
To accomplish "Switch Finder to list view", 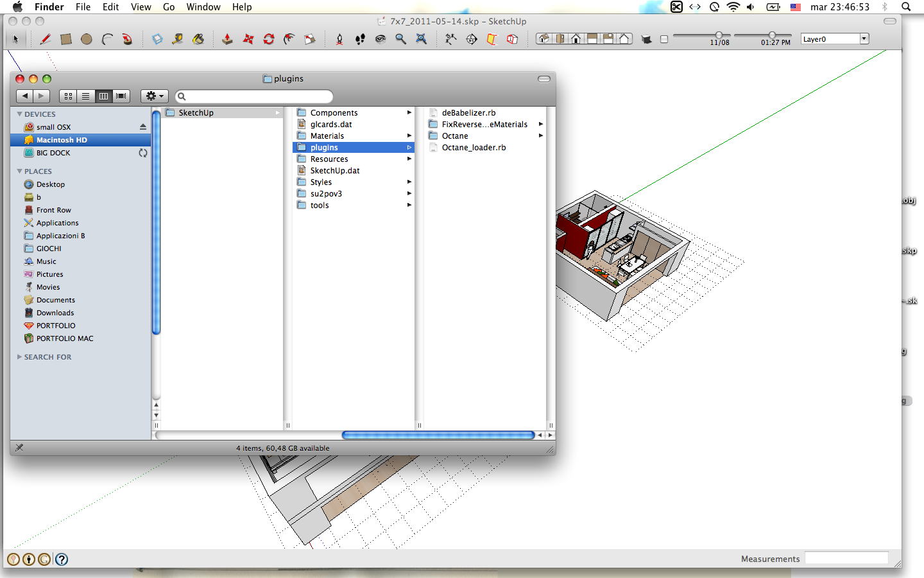I will point(85,96).
